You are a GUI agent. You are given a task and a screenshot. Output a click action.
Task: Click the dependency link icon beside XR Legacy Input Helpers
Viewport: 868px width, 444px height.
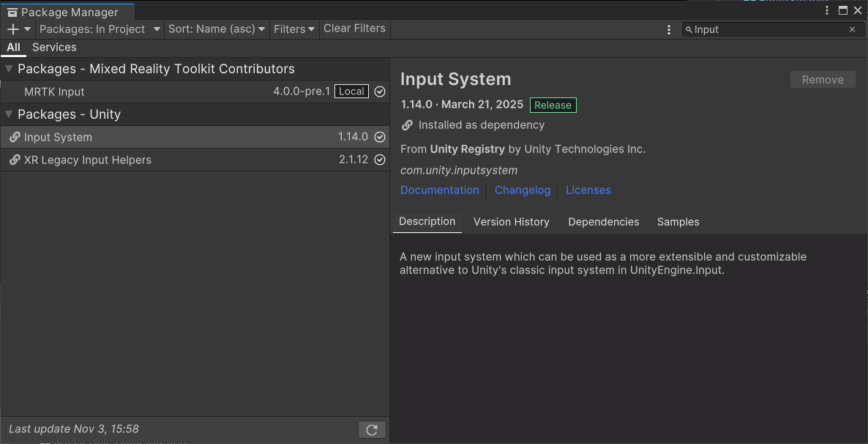pos(15,160)
